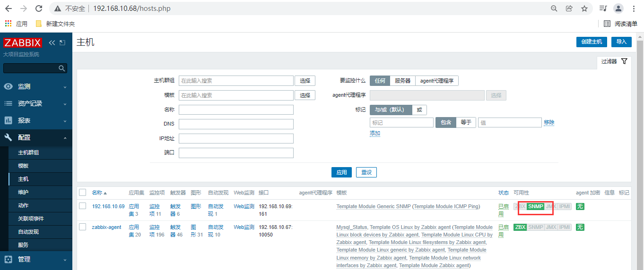Screen dimensions: 644x270
Task: Open the 新建文件夹 bookmark folder
Action: coord(55,24)
